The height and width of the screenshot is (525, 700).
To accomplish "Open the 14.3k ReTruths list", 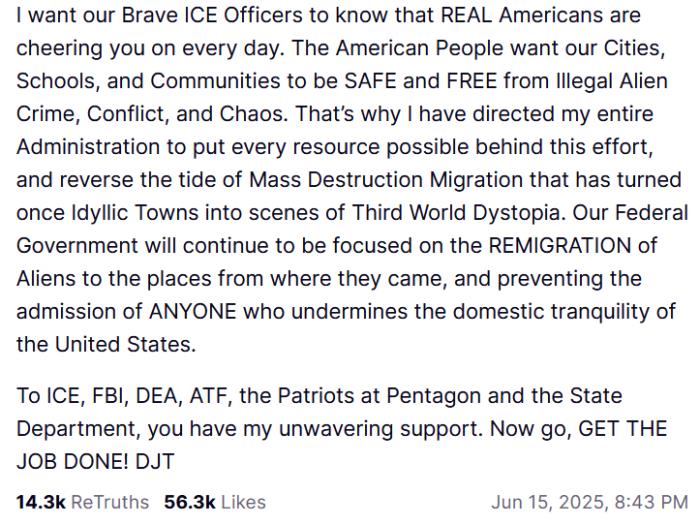I will pos(83,502).
